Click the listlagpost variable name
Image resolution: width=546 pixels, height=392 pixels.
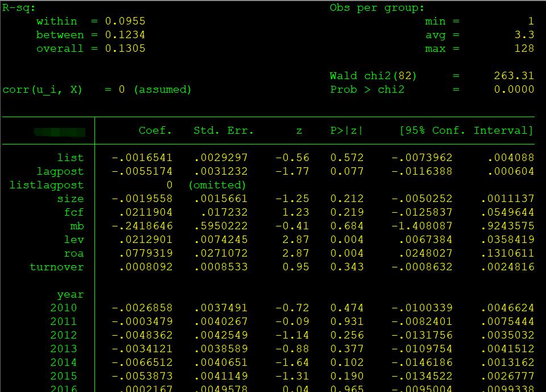point(47,185)
